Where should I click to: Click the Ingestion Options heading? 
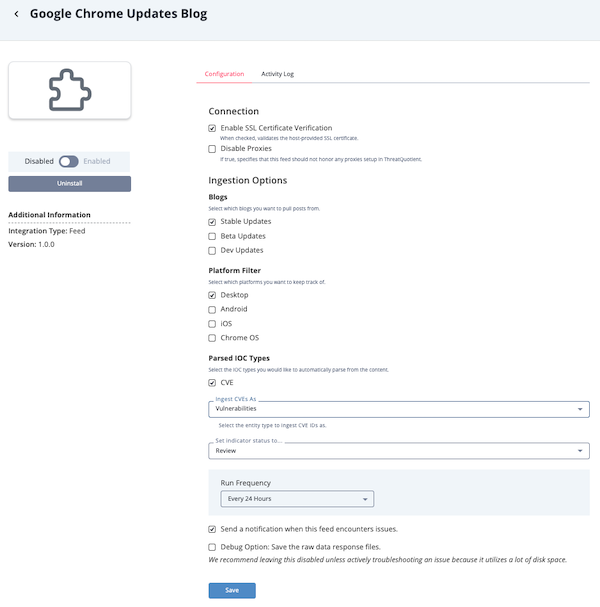(x=248, y=180)
